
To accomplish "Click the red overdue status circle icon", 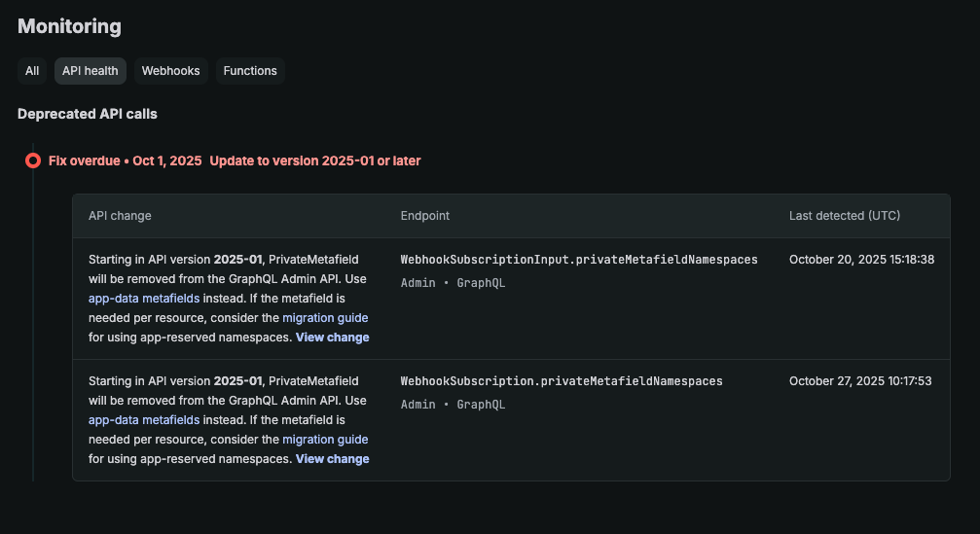I will coord(33,160).
